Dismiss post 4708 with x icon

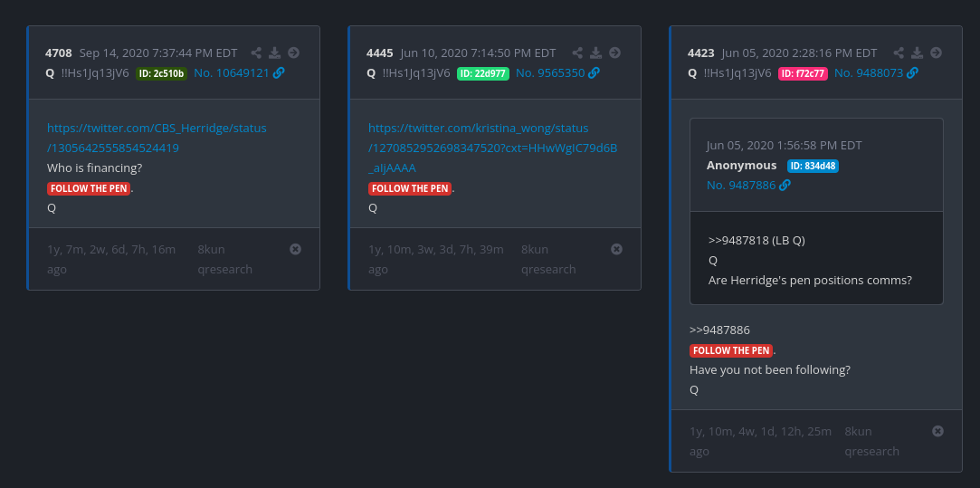tap(296, 249)
